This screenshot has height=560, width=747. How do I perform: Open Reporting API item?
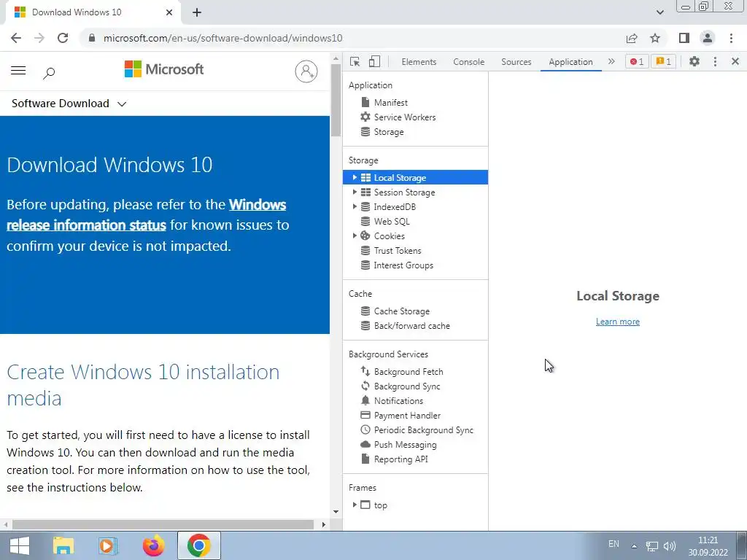click(x=400, y=459)
